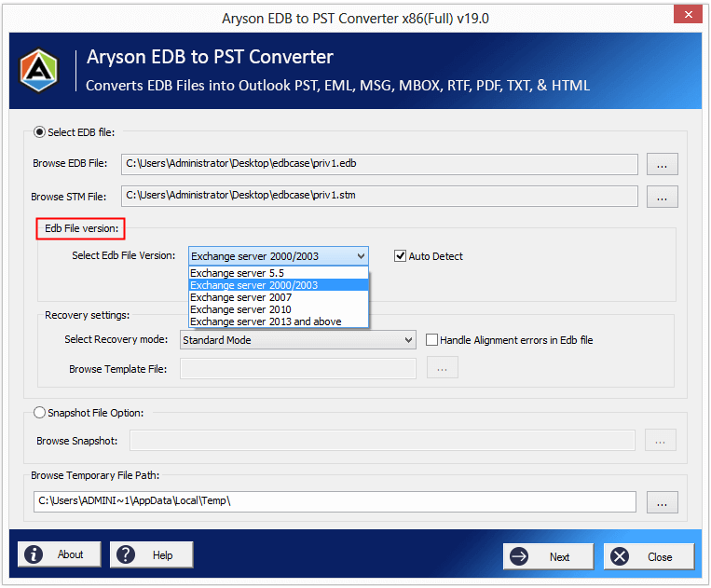This screenshot has height=588, width=711.
Task: Click the Browse Snapshot path field
Action: pyautogui.click(x=382, y=441)
